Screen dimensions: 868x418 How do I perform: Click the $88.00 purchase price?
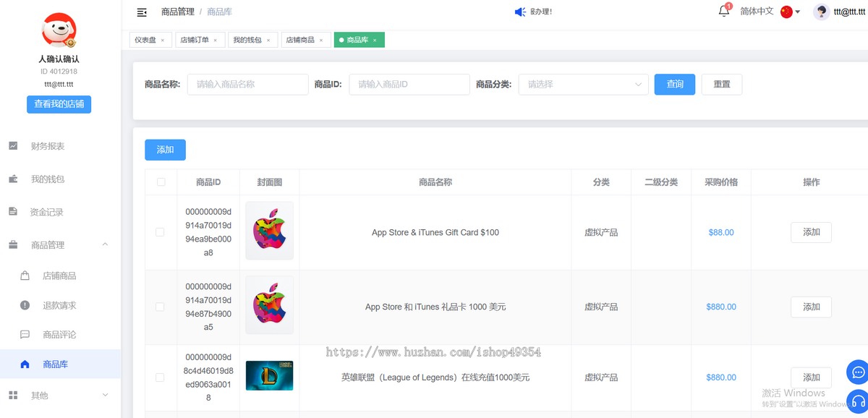[721, 232]
